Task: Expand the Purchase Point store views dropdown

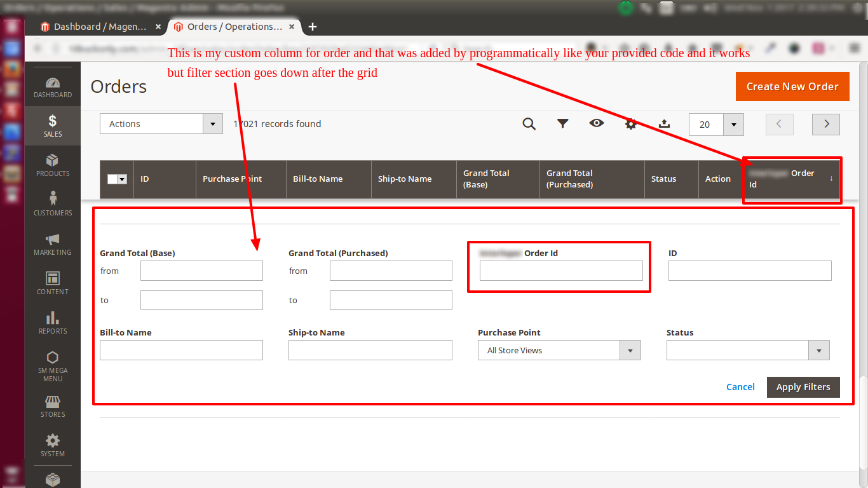Action: (x=630, y=350)
